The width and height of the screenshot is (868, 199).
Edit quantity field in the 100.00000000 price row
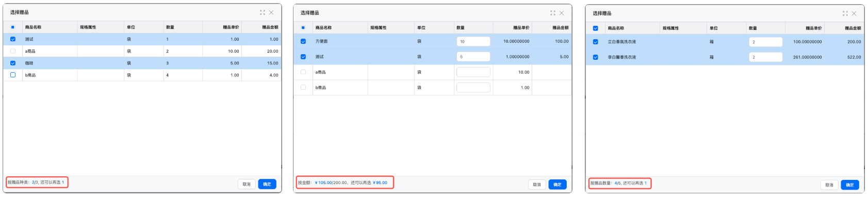point(766,42)
